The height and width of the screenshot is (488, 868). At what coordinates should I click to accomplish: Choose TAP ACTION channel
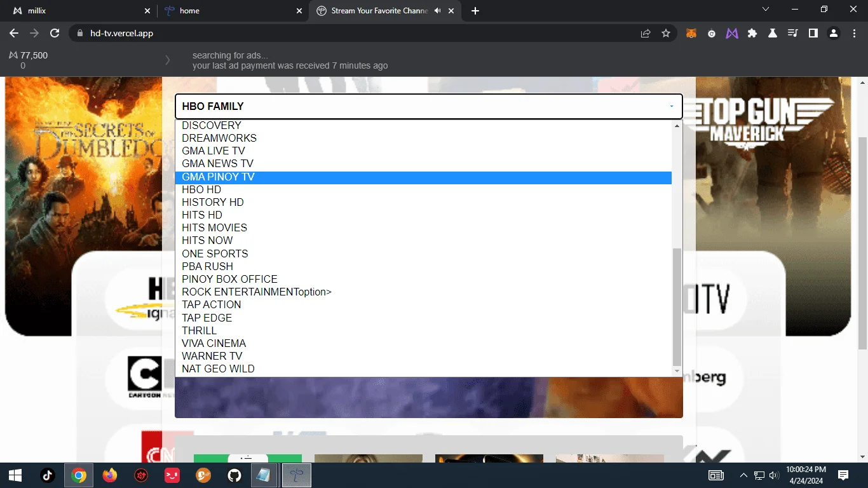tap(423, 304)
